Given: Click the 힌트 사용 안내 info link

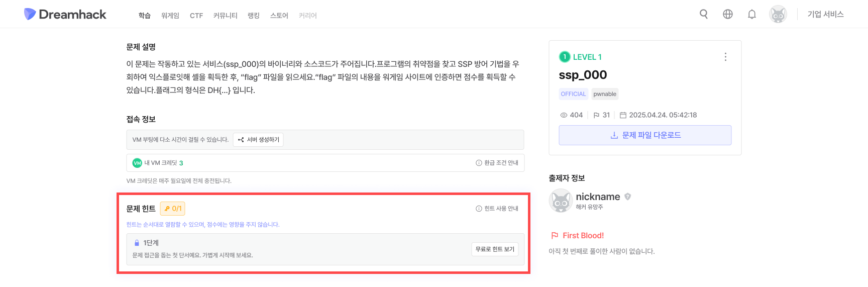Looking at the screenshot, I should pyautogui.click(x=497, y=209).
